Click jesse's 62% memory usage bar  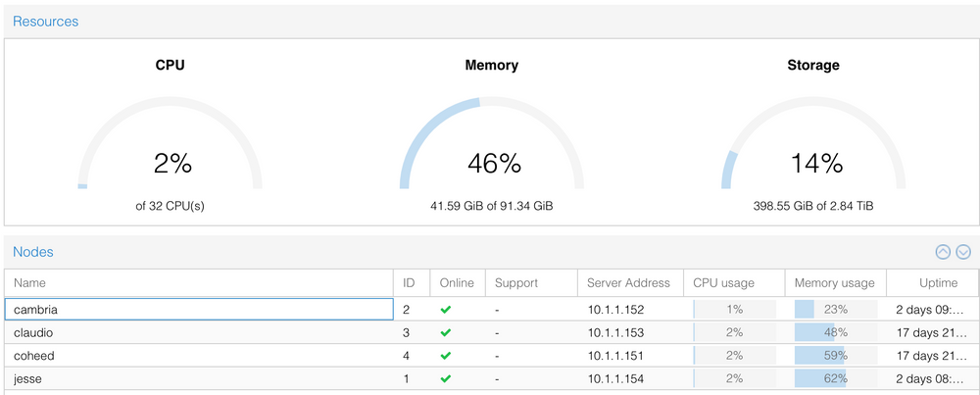(x=835, y=378)
